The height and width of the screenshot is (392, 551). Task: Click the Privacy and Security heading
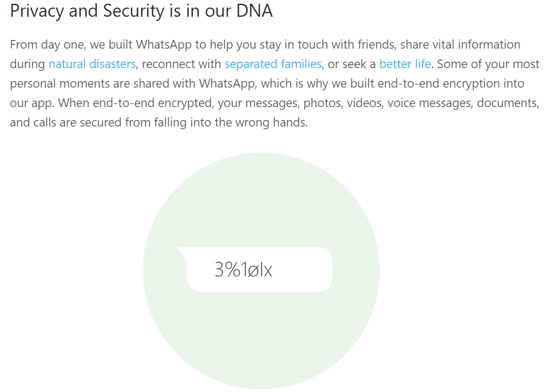[141, 11]
